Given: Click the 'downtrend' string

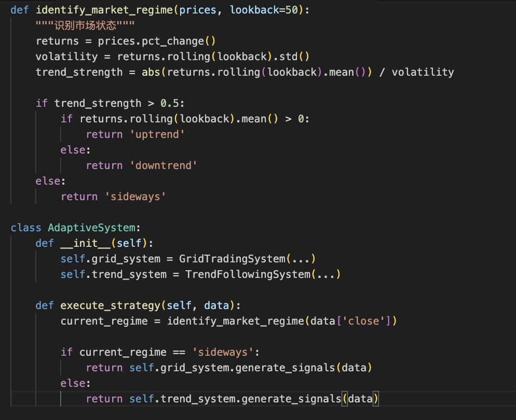Looking at the screenshot, I should [x=163, y=165].
